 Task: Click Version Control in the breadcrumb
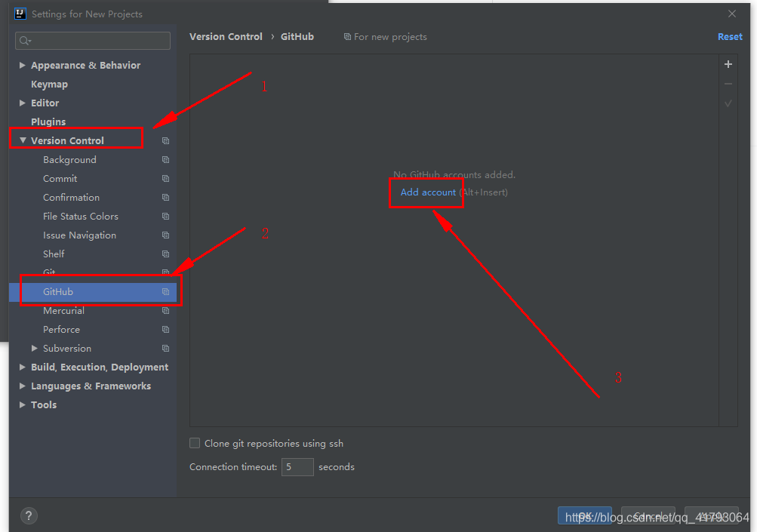coord(226,37)
